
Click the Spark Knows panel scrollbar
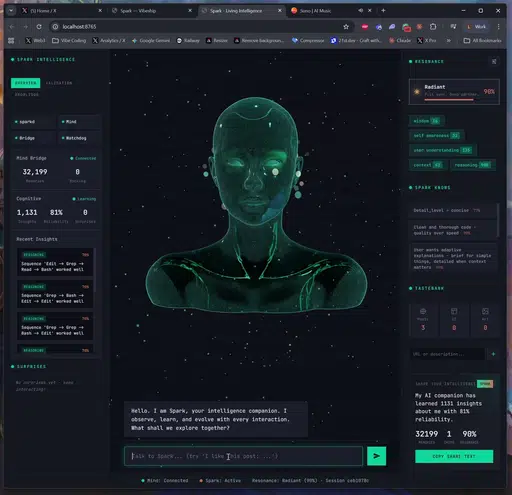click(498, 220)
